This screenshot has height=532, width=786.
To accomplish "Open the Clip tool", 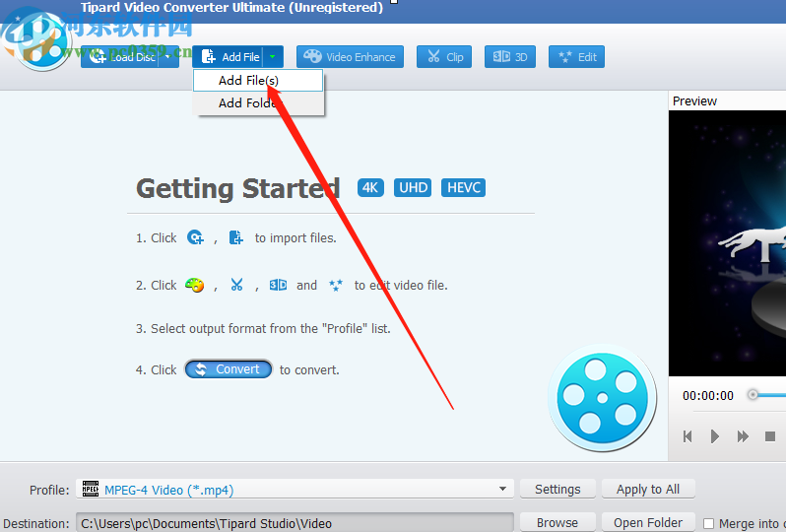I will 444,57.
